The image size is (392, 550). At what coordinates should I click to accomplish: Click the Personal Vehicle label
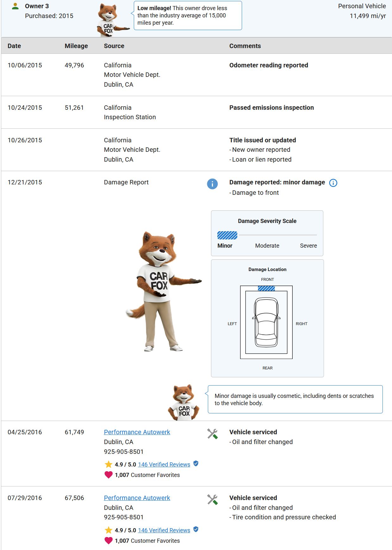coord(362,6)
